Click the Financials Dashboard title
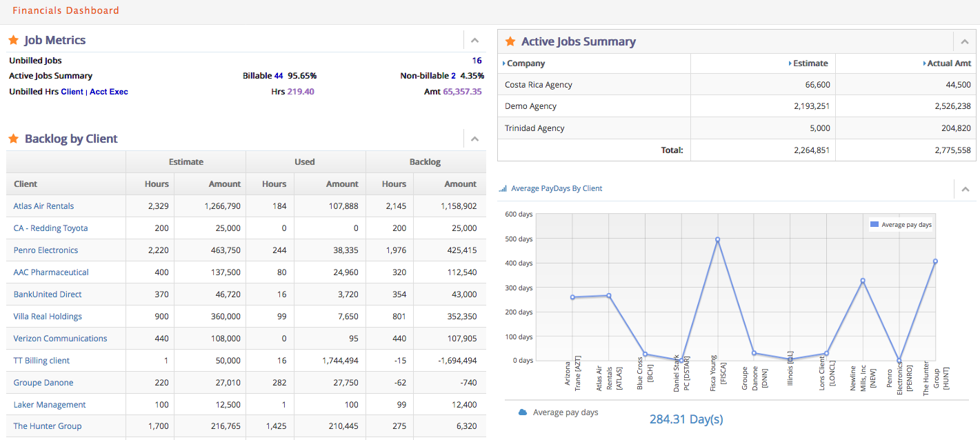 pos(66,10)
